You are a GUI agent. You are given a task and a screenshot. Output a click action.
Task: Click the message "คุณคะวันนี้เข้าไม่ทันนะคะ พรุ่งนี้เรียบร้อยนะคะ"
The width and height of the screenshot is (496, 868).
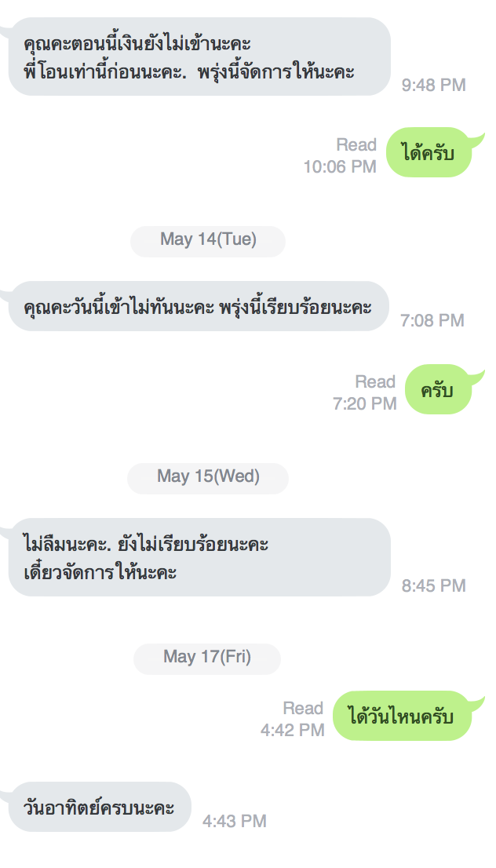(x=198, y=306)
